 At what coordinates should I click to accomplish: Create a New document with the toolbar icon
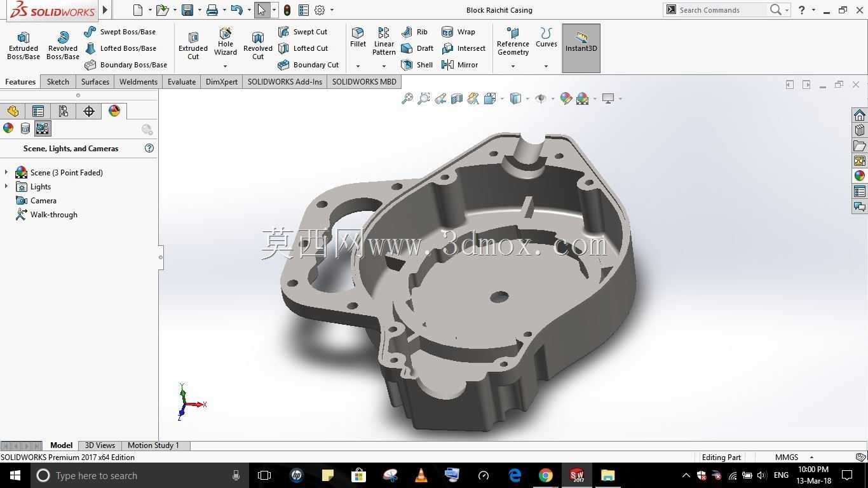click(x=138, y=10)
